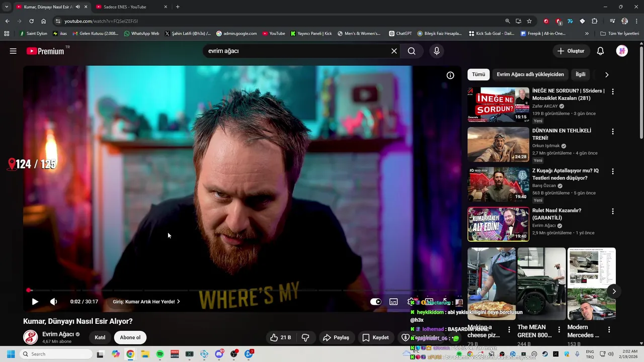Open 'DÜNYANIN EN TEHLİKELİ TRENİ!' thumbnail
Viewport: 644px width, 362px height.
click(x=498, y=144)
